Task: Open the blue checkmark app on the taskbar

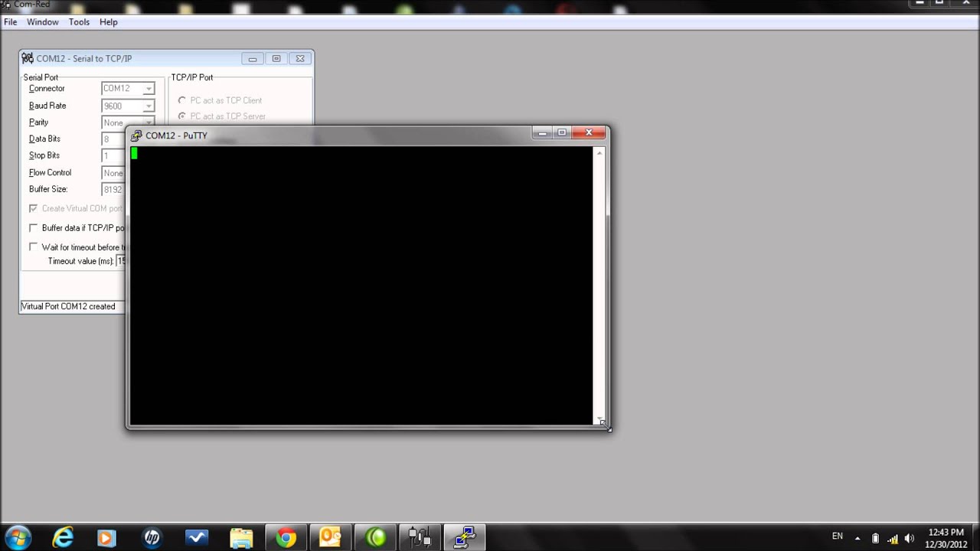Action: pos(197,537)
